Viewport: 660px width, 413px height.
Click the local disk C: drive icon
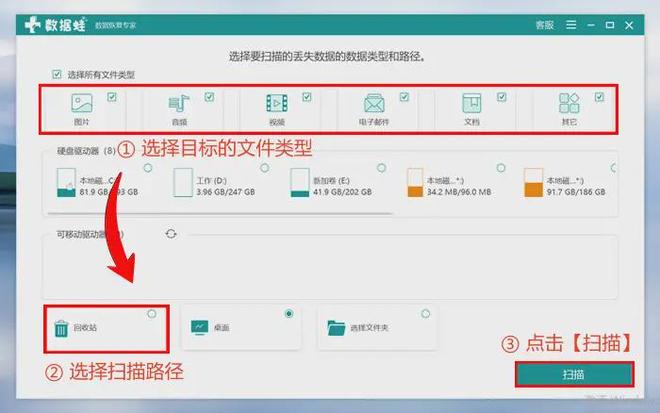coord(66,182)
